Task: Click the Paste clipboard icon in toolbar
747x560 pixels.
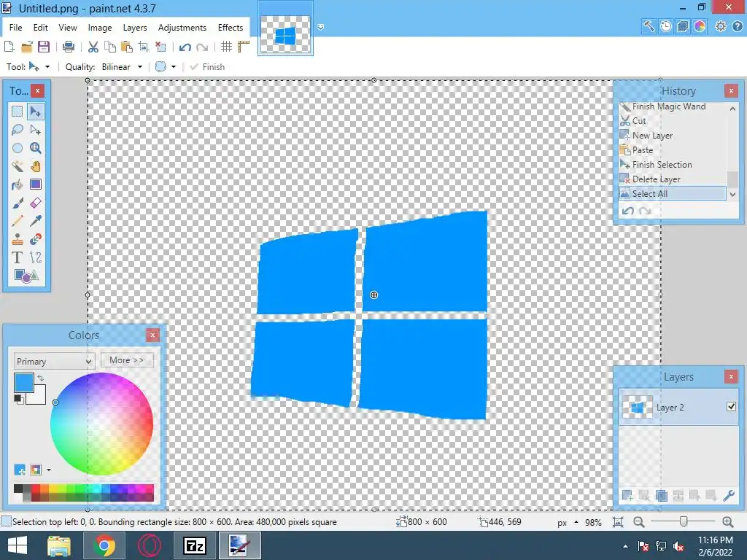Action: (x=127, y=47)
